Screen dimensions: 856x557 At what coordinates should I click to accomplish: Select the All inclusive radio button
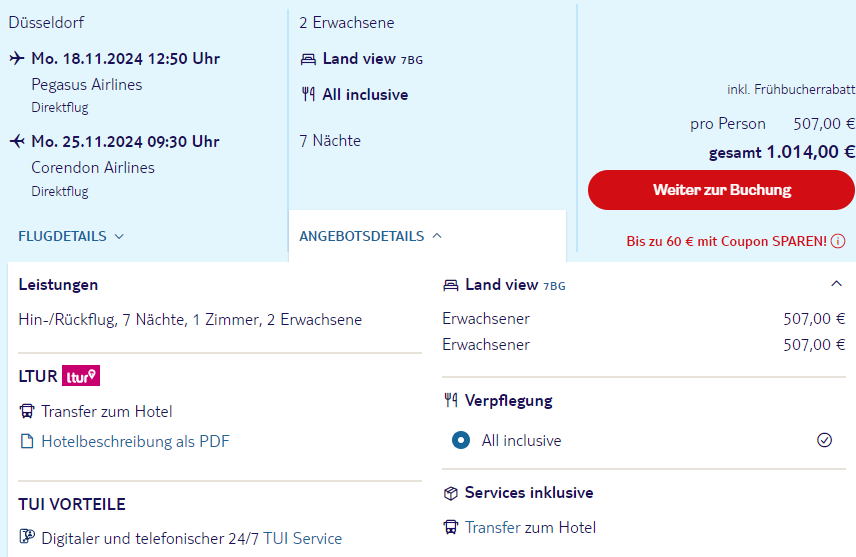460,440
